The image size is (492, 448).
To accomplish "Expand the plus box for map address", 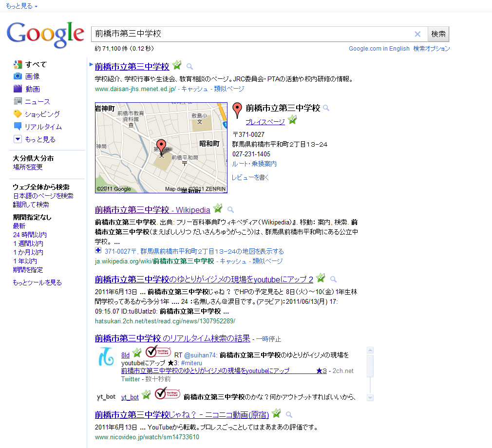I will click(x=98, y=250).
